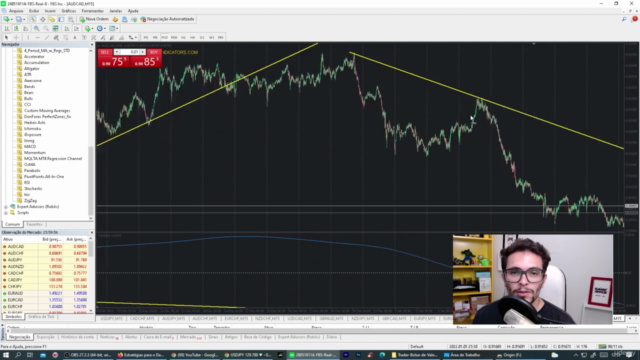Open OBS from the taskbar
The height and width of the screenshot is (360, 640).
pos(88,355)
